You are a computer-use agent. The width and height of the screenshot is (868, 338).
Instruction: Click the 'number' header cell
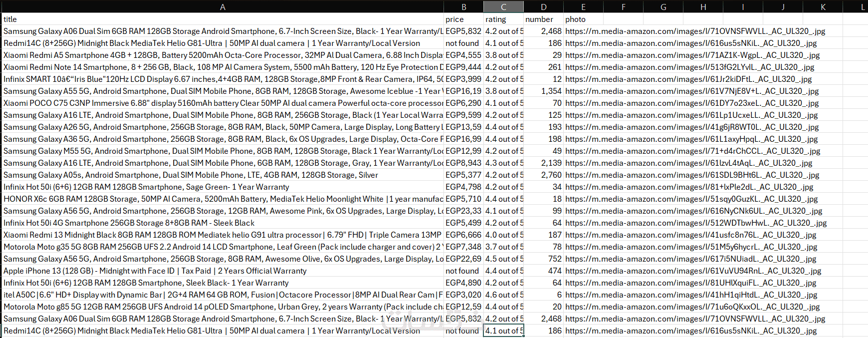point(543,19)
